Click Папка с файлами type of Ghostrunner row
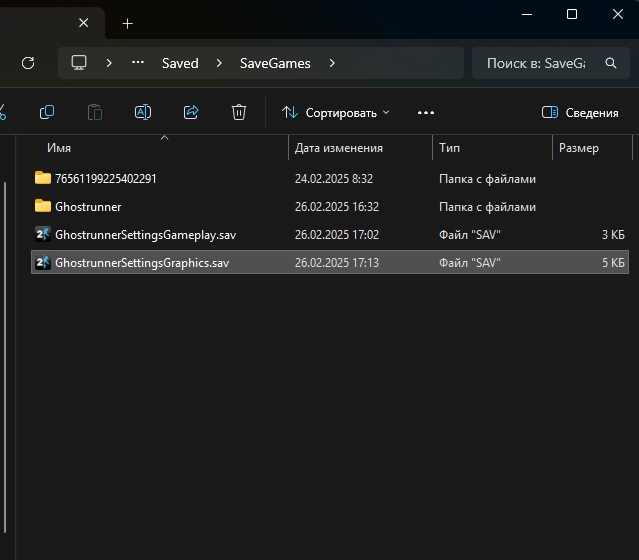Screen dimensions: 639x560 (487, 207)
